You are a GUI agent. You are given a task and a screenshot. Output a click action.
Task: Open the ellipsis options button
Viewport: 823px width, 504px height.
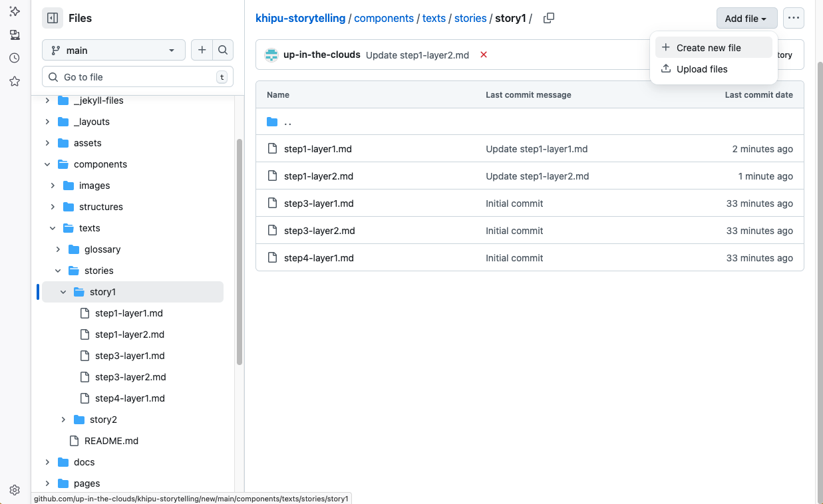[x=793, y=18]
